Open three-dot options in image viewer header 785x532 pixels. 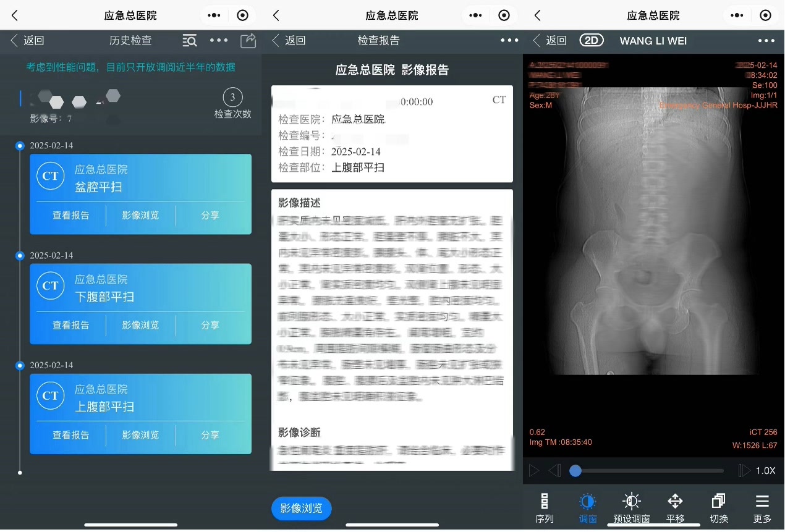pyautogui.click(x=766, y=41)
